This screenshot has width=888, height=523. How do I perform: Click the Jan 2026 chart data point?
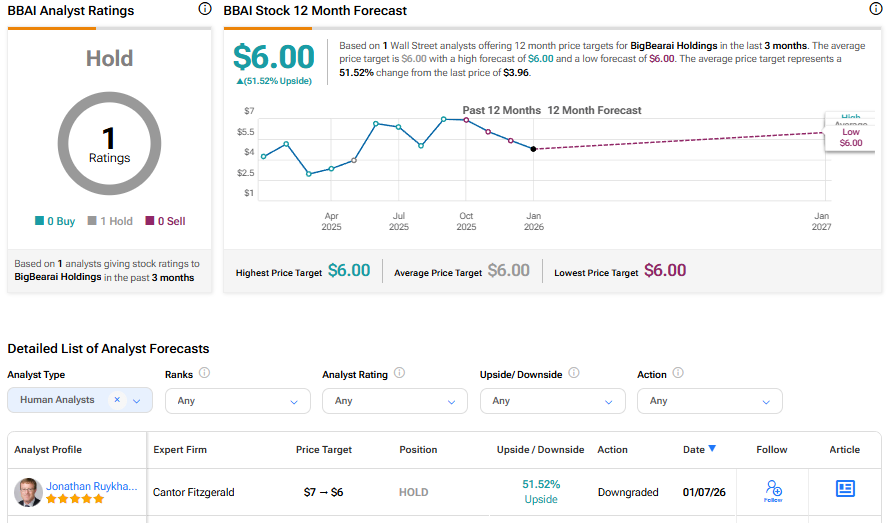pos(533,148)
